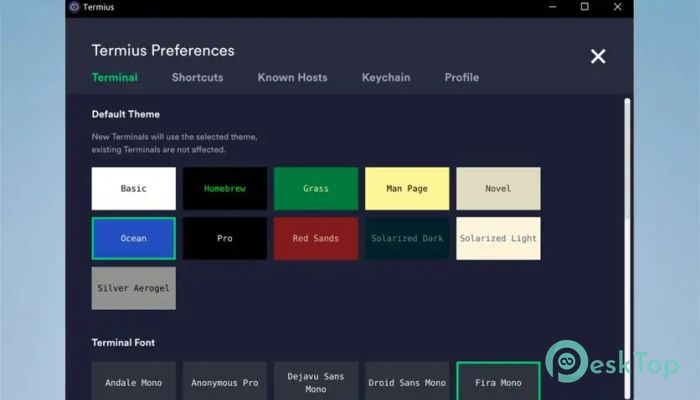The width and height of the screenshot is (700, 400).
Task: Select the Fira Mono font
Action: [498, 382]
